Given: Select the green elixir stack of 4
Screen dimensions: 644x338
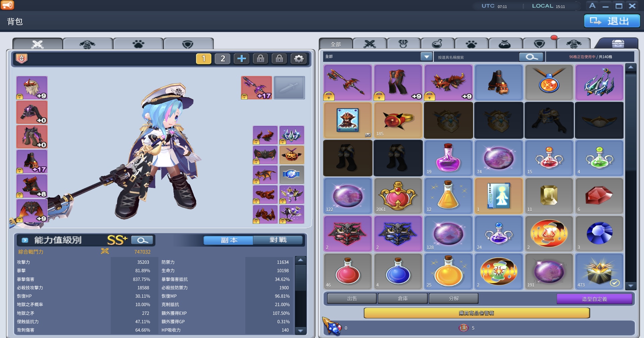Looking at the screenshot, I should (599, 158).
